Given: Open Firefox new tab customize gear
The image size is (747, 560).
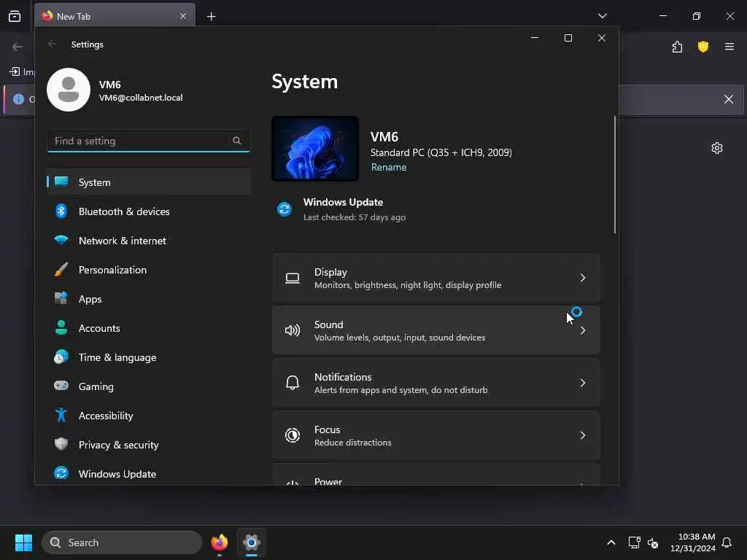Looking at the screenshot, I should (x=717, y=148).
